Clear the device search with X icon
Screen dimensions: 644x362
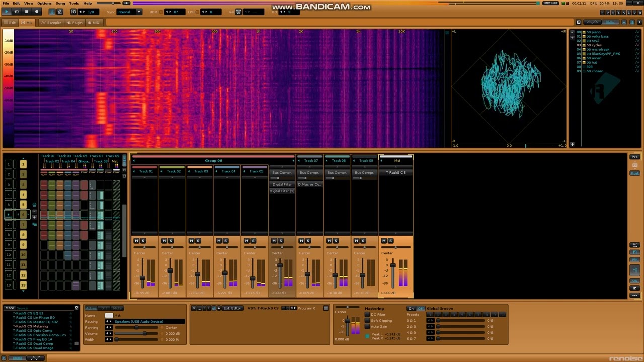[x=77, y=308]
